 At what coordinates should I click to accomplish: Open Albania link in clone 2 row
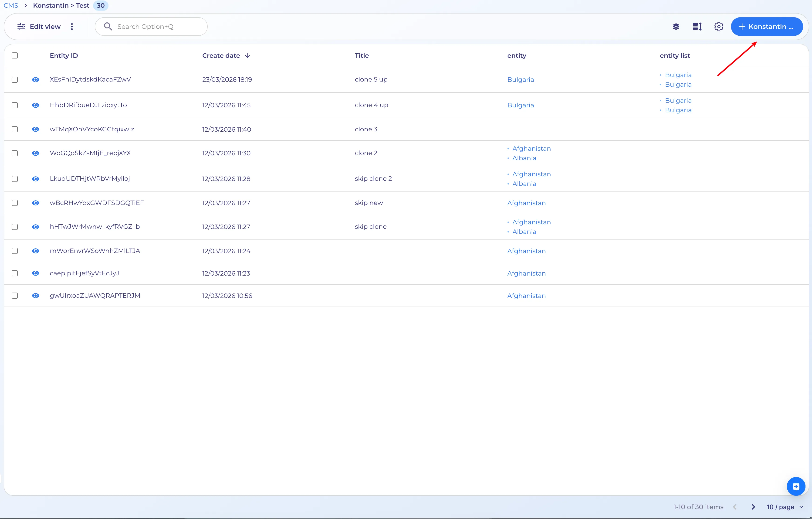point(524,158)
